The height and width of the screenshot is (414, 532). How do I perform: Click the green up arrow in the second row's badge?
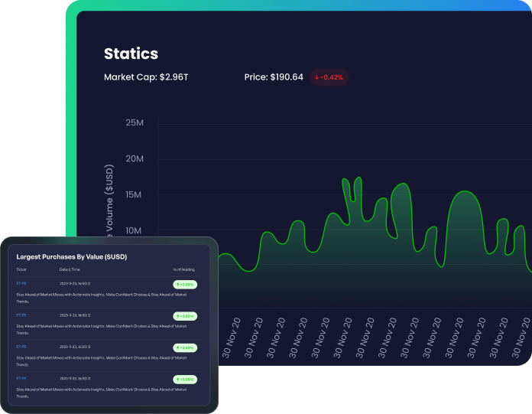pyautogui.click(x=179, y=315)
